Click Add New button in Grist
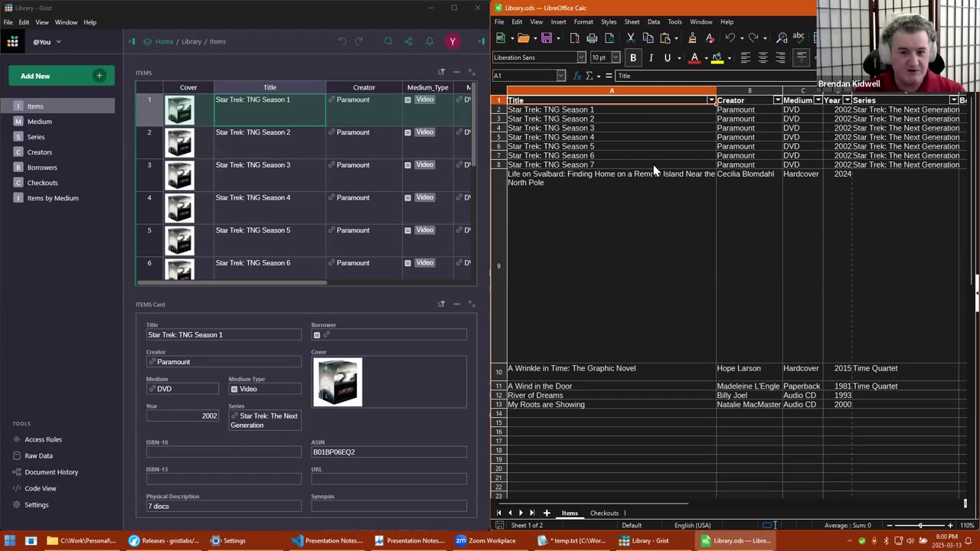 point(61,76)
